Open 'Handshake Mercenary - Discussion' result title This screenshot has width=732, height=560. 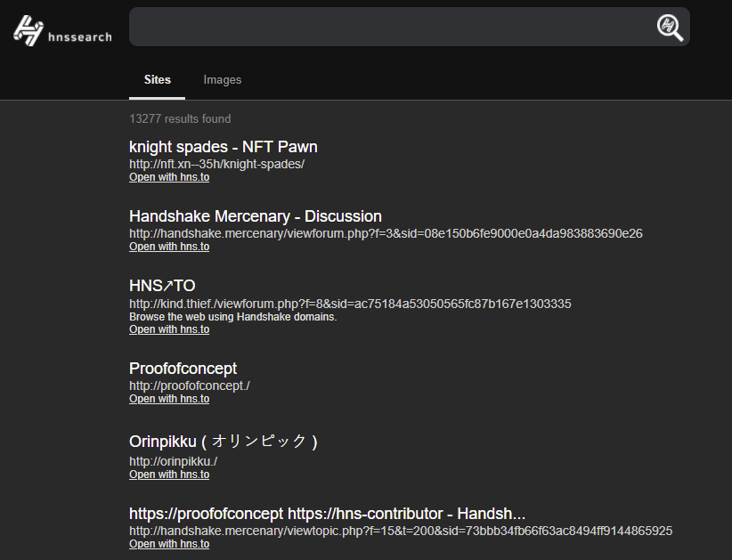[255, 216]
